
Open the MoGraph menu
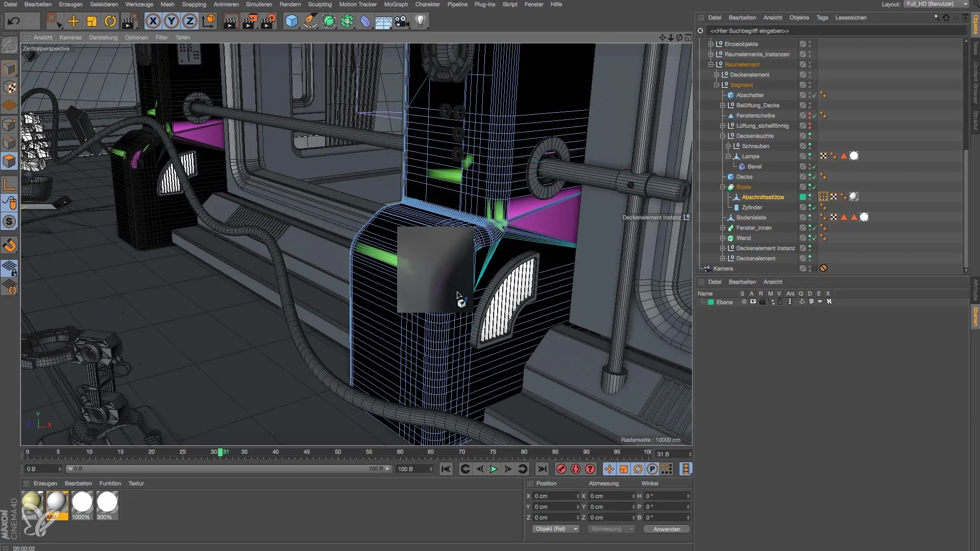396,4
